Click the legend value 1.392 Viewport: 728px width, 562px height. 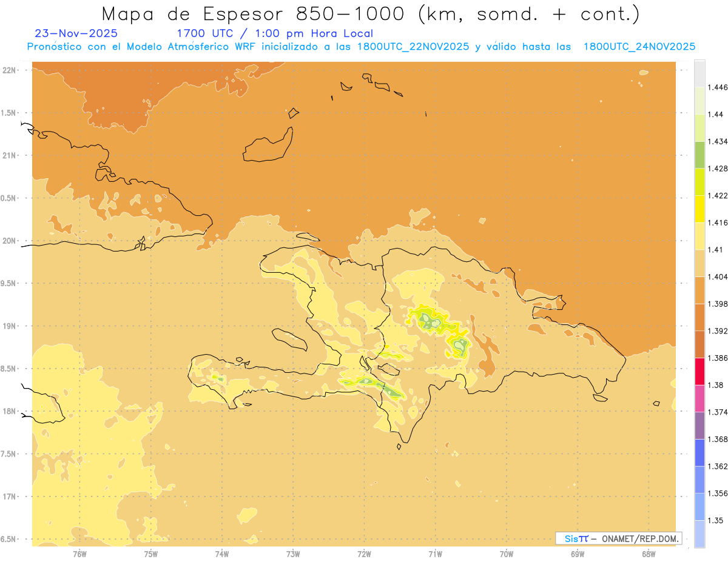pyautogui.click(x=718, y=330)
